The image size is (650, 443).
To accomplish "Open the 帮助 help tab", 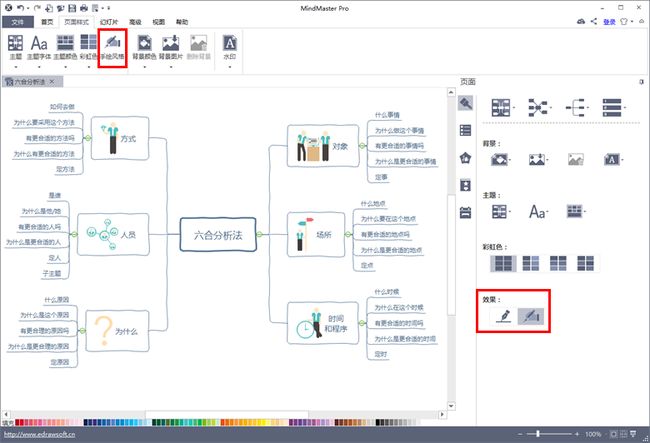I will coord(182,22).
